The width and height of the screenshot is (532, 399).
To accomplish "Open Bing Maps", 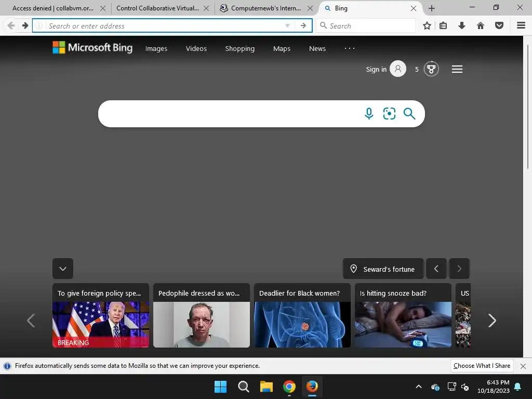I will point(282,48).
